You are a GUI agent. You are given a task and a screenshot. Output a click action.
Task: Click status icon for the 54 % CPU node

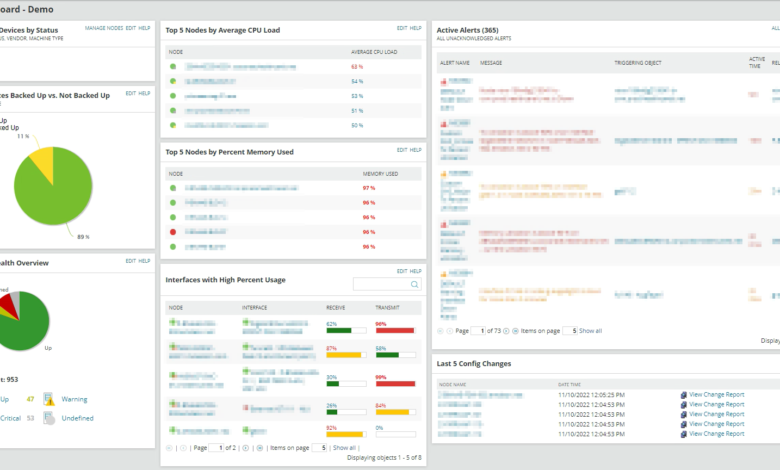click(x=173, y=81)
